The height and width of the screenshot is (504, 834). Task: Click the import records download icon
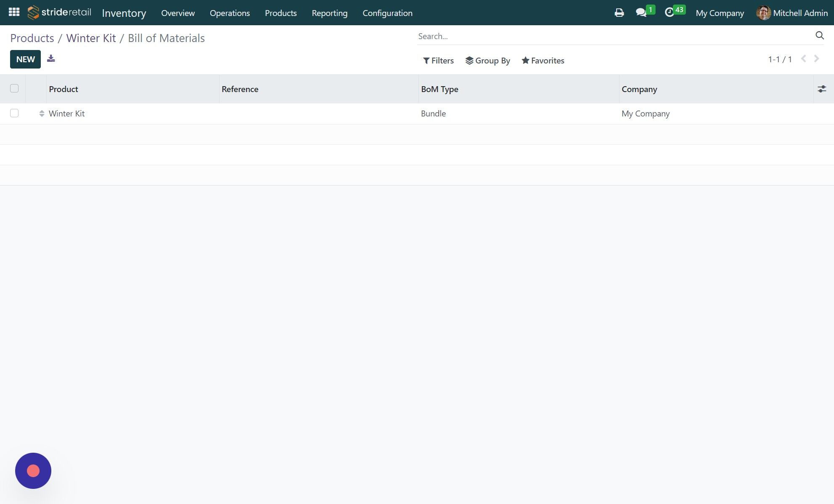point(51,58)
